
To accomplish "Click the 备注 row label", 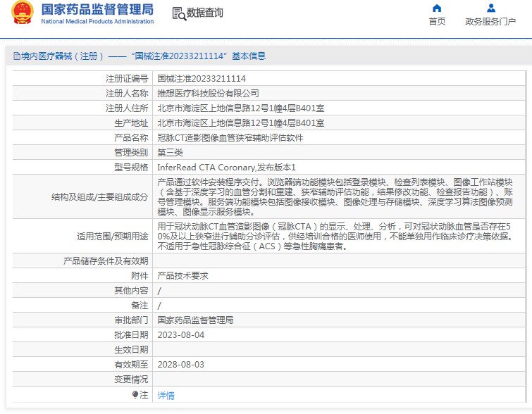I will point(140,306).
